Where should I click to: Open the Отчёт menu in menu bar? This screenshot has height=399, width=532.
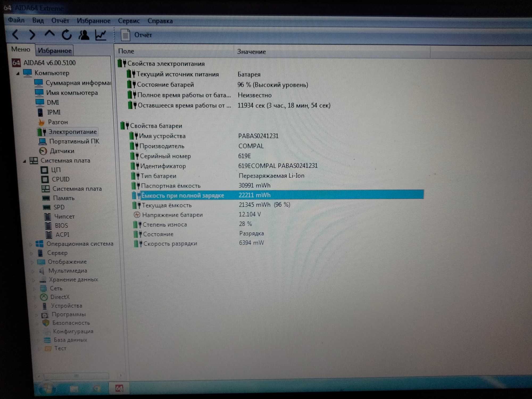[x=60, y=20]
